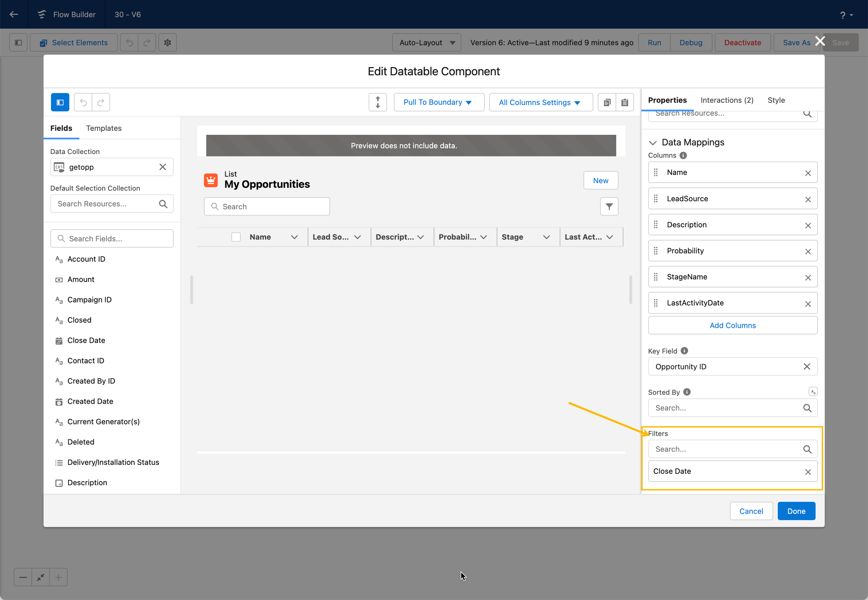Click the paste clipboard icon
The height and width of the screenshot is (600, 868).
625,102
